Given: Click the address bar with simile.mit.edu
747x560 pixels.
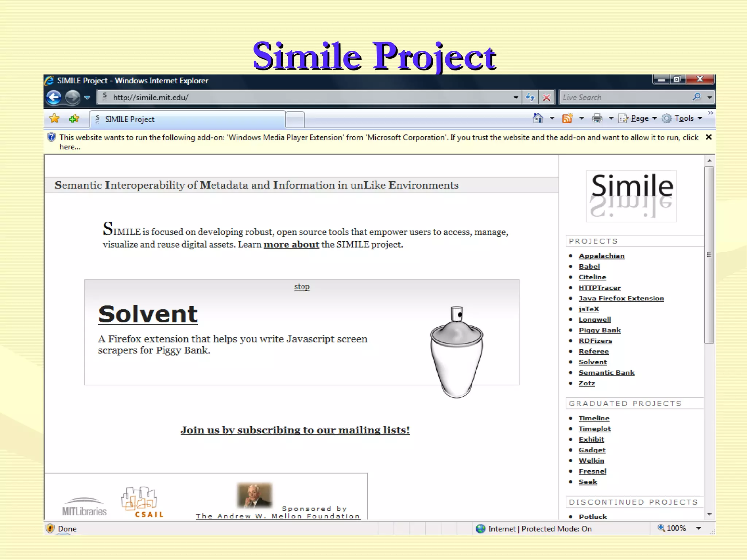Looking at the screenshot, I should [309, 97].
